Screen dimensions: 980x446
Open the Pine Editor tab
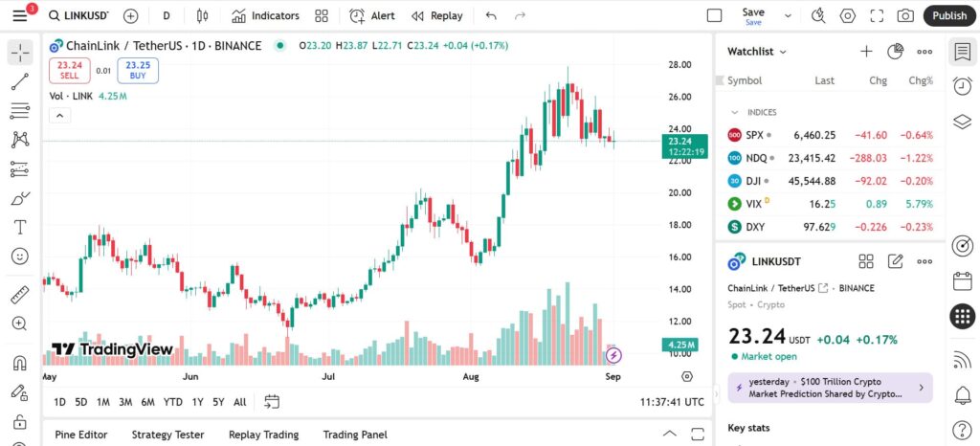click(81, 435)
